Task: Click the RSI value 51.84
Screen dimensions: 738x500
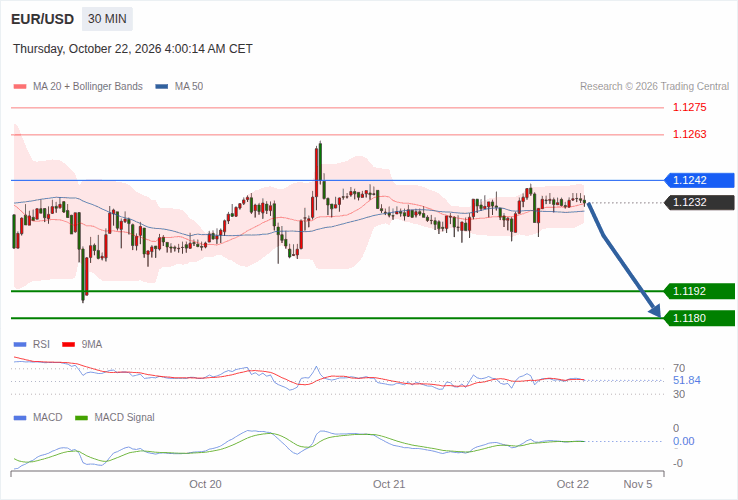Action: click(x=687, y=380)
